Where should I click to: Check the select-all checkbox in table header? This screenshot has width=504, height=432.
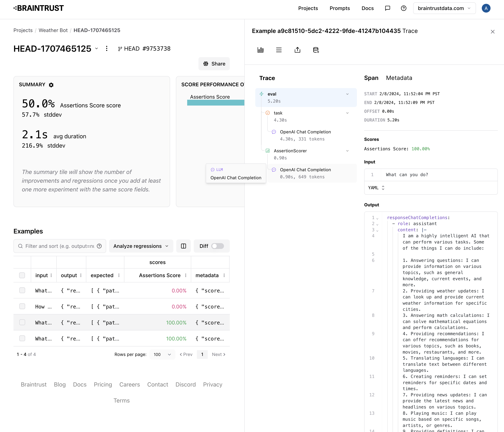pos(22,275)
